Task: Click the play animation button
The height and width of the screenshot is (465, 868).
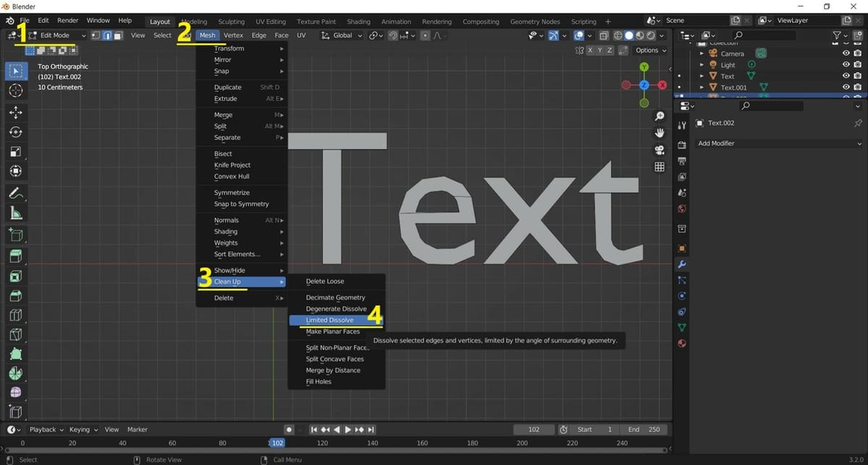Action: click(x=348, y=430)
